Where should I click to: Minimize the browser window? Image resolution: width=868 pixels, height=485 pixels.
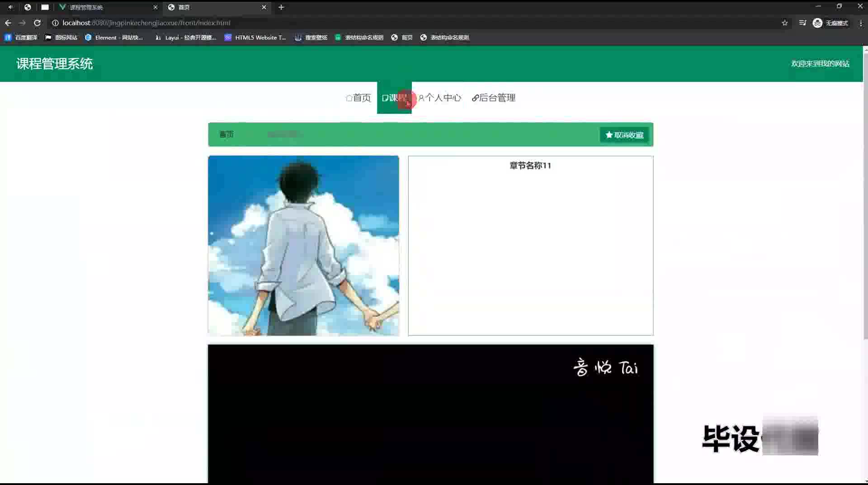coord(818,6)
